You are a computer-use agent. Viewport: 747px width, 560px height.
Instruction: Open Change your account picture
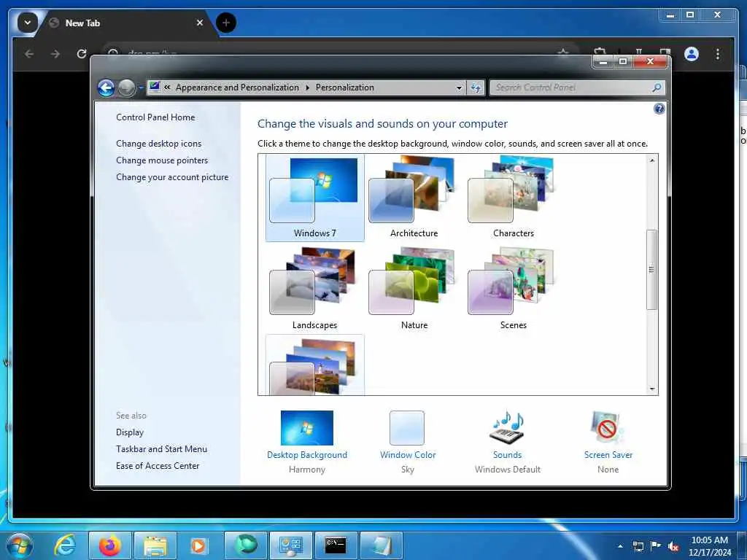tap(172, 177)
